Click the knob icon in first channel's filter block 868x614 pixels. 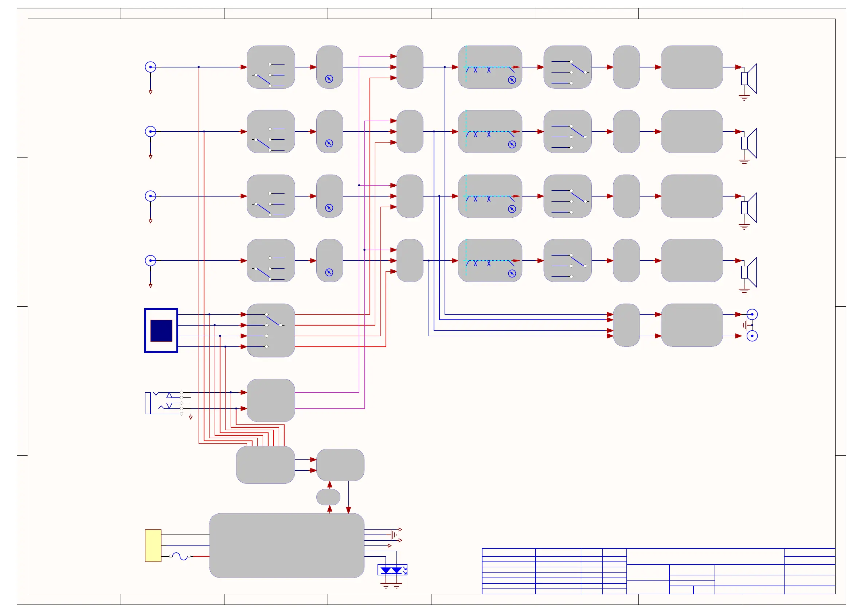[x=512, y=80]
